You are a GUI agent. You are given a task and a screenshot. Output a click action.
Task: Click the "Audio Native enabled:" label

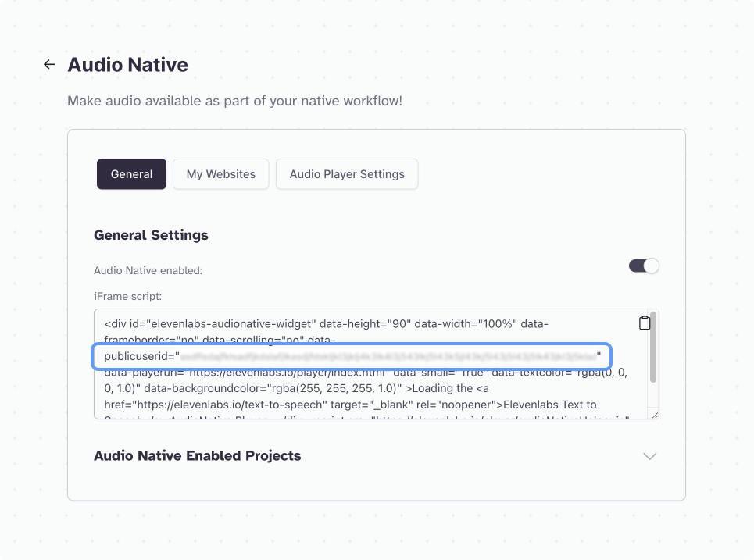(148, 270)
